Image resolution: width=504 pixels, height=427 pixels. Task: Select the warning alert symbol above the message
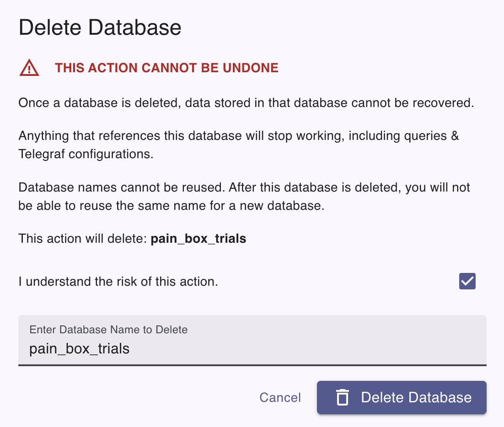point(29,68)
